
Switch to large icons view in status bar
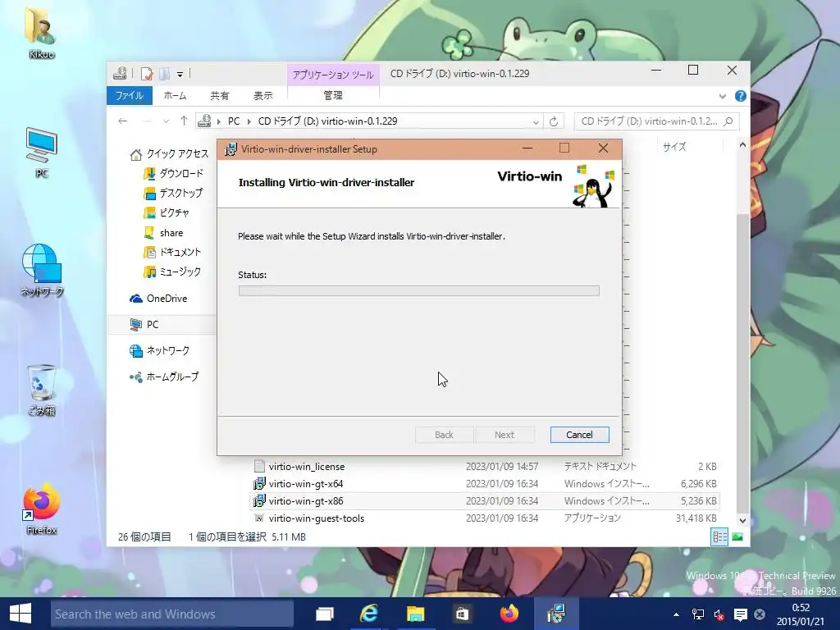[737, 536]
